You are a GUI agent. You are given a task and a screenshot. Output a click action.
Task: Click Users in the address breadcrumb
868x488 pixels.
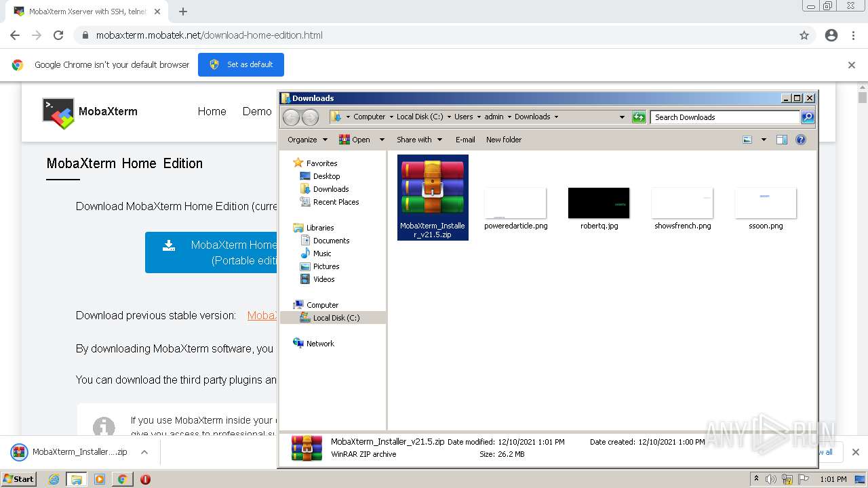(x=464, y=117)
